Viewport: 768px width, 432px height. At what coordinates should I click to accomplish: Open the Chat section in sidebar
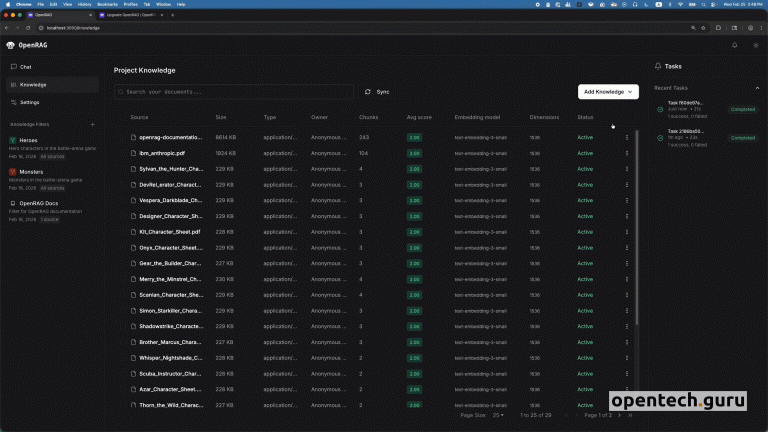coord(26,67)
